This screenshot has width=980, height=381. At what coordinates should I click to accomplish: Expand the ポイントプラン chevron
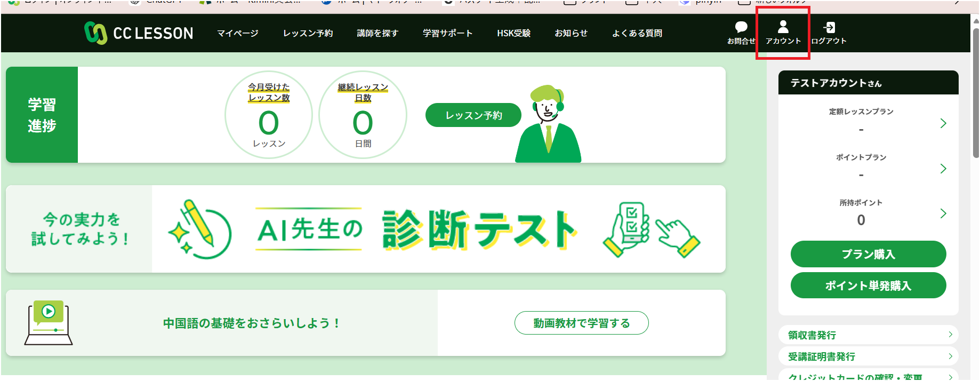pyautogui.click(x=943, y=169)
